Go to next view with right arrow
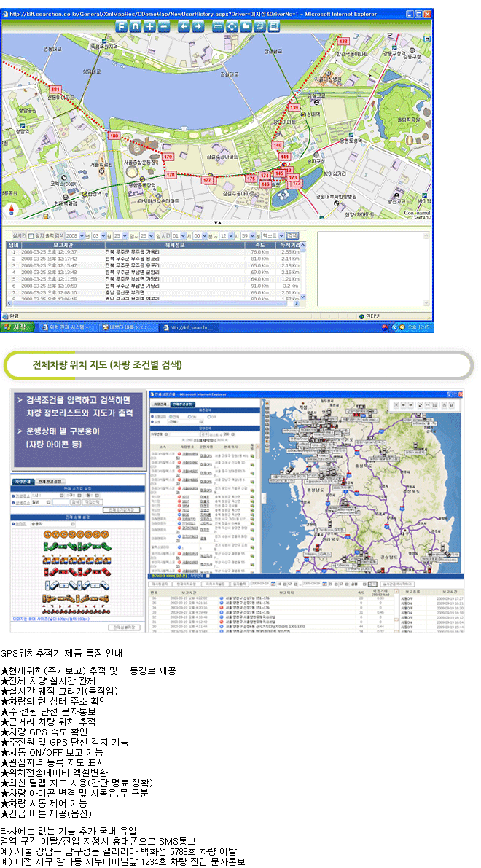This screenshot has height=868, width=481. (198, 26)
